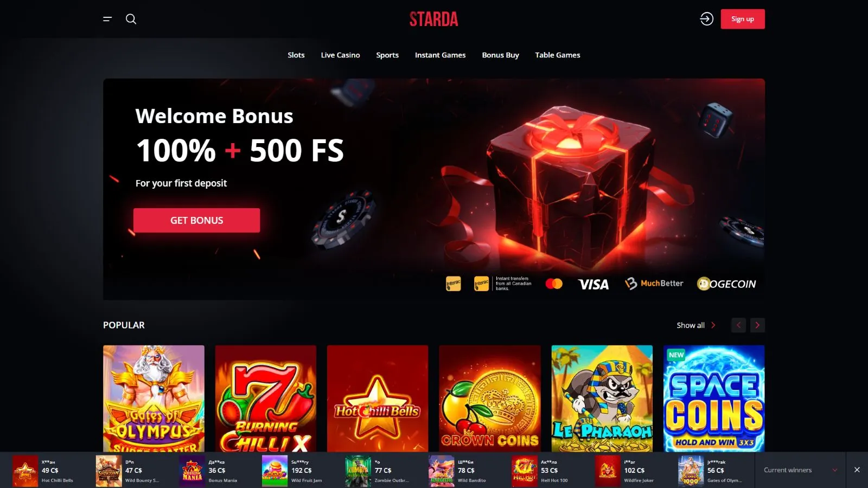Open the Table Games menu item
Viewport: 868px width, 488px height.
click(558, 55)
